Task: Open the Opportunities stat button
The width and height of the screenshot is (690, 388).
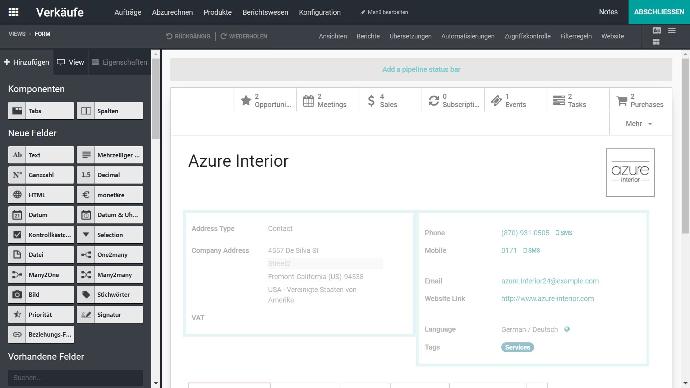Action: point(265,101)
